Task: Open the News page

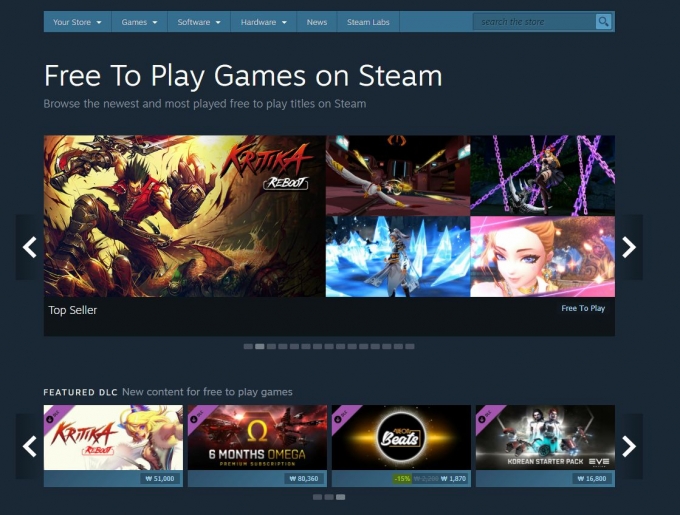Action: point(317,22)
